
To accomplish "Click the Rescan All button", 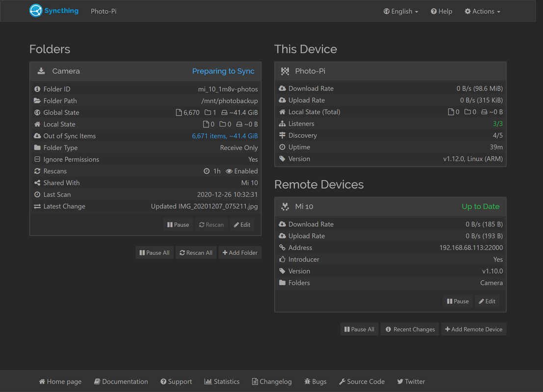I will (x=196, y=252).
